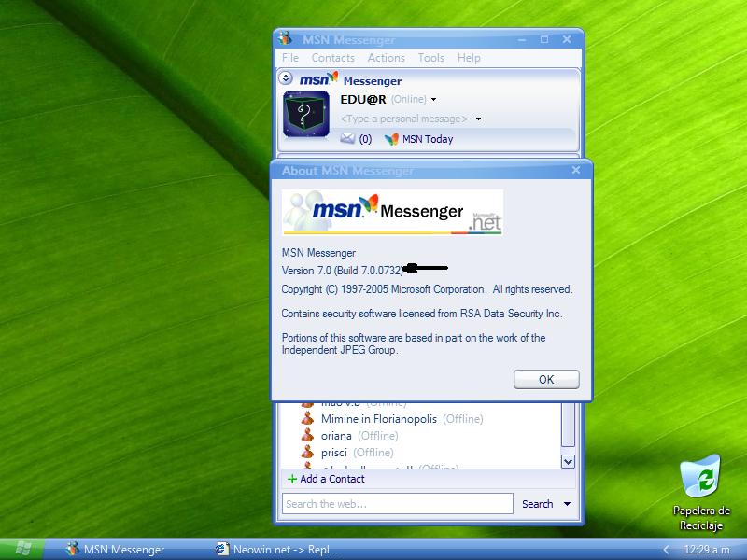
Task: Select contact Mimine in Florianopolis
Action: (379, 419)
